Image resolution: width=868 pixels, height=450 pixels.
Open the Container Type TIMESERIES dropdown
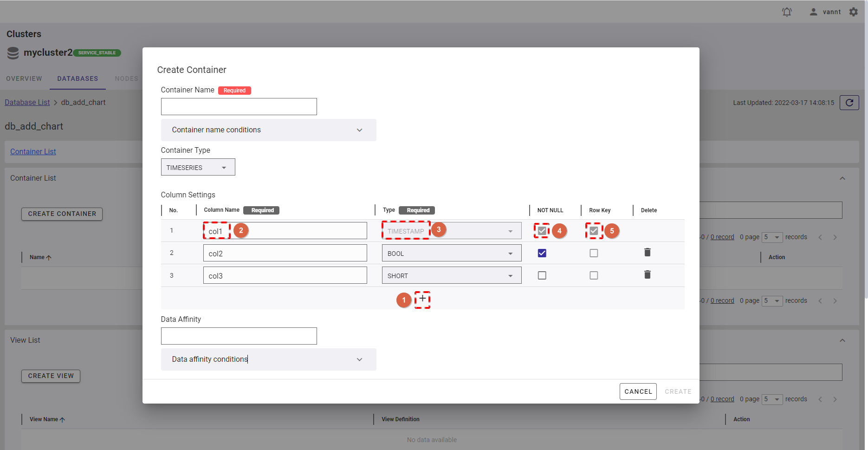click(198, 167)
